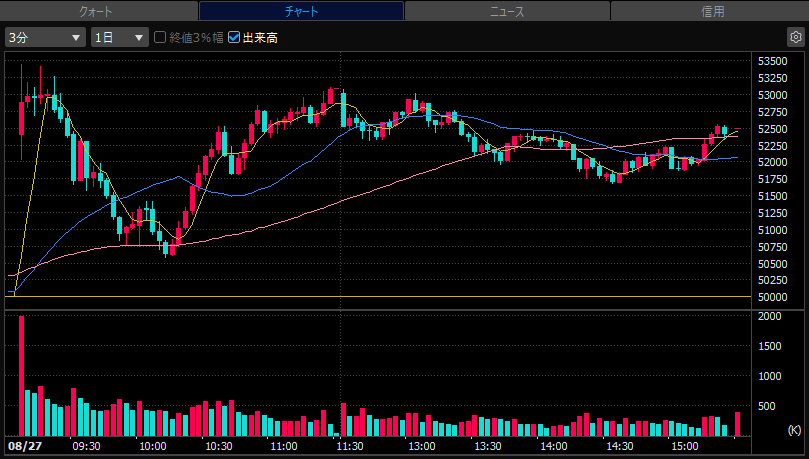Click the arrow of the 3分 combo box
Image resolution: width=809 pixels, height=459 pixels.
[x=76, y=38]
